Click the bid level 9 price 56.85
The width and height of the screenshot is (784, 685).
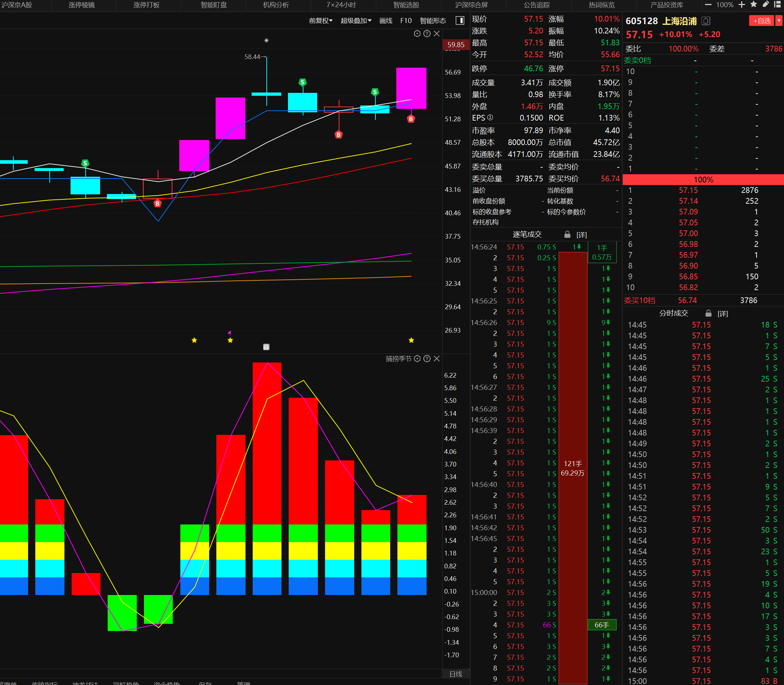coord(688,277)
